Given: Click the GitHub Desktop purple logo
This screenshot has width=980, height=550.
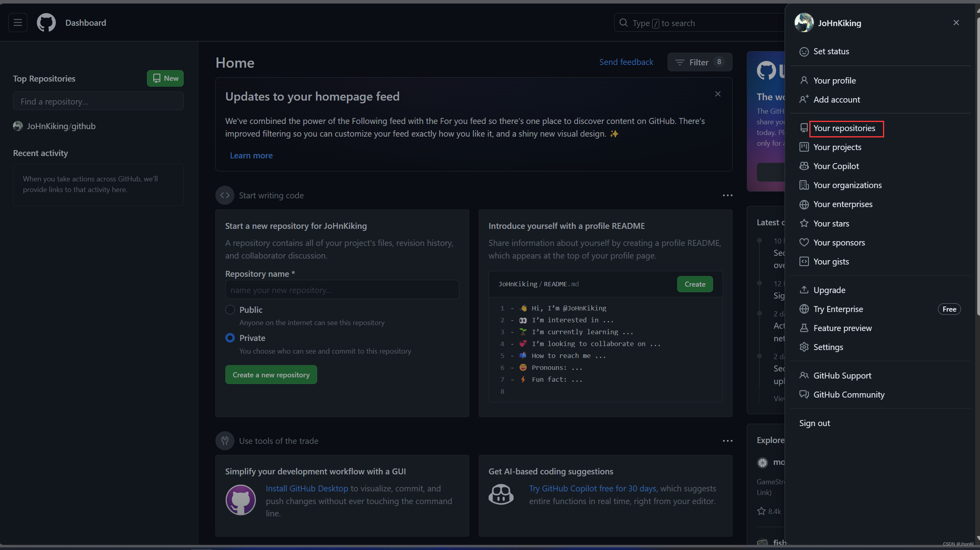Looking at the screenshot, I should [x=240, y=500].
